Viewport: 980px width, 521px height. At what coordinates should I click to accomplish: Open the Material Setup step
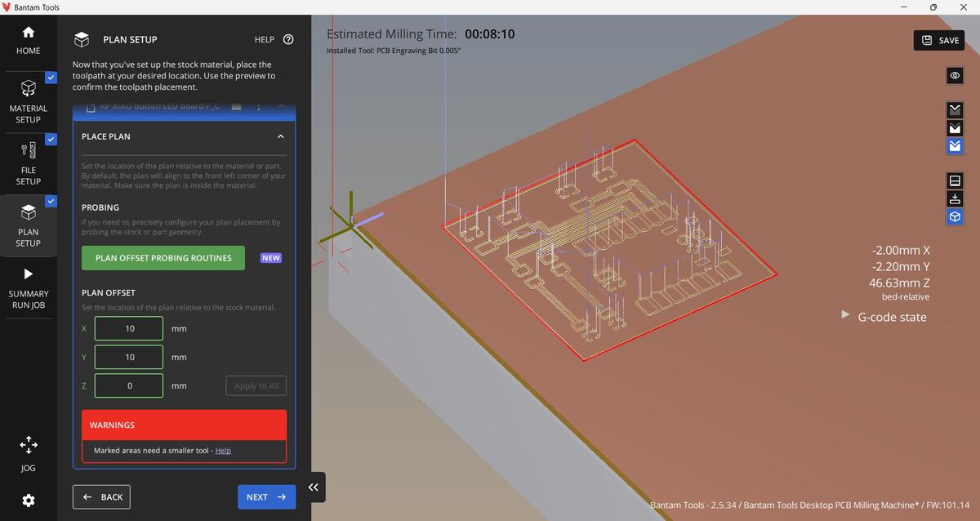28,102
